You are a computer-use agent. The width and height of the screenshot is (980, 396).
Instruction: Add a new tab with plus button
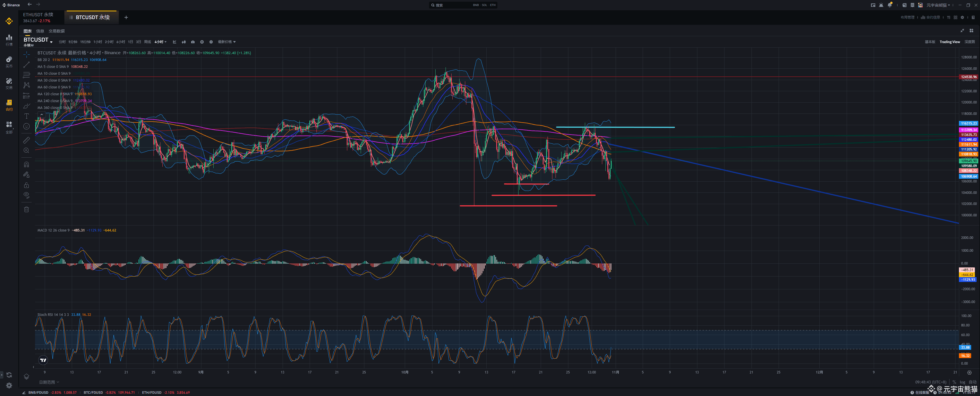[126, 17]
